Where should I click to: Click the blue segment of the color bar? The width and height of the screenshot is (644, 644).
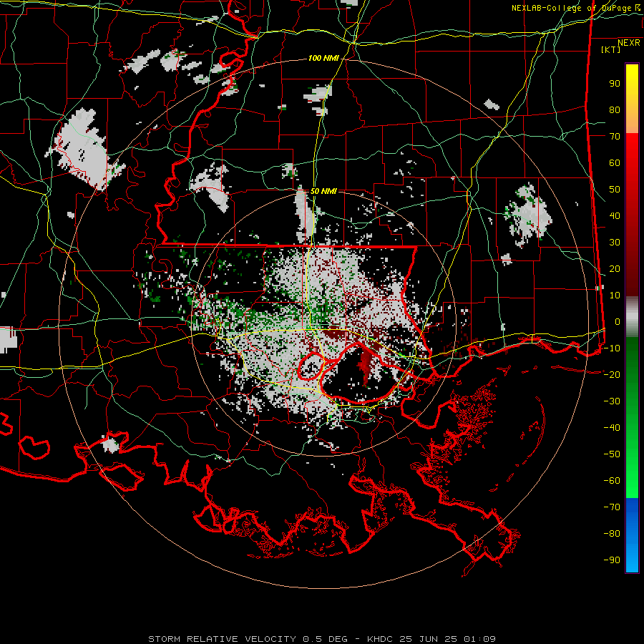coord(632,535)
